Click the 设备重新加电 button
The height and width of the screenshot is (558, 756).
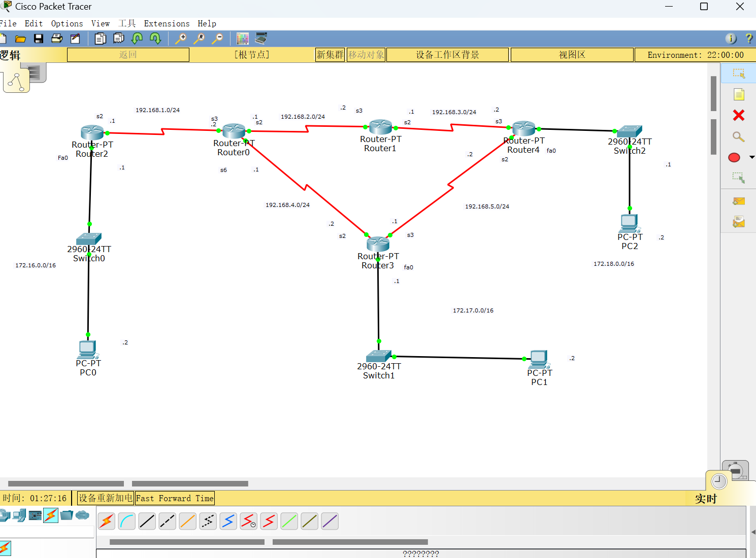coord(105,498)
